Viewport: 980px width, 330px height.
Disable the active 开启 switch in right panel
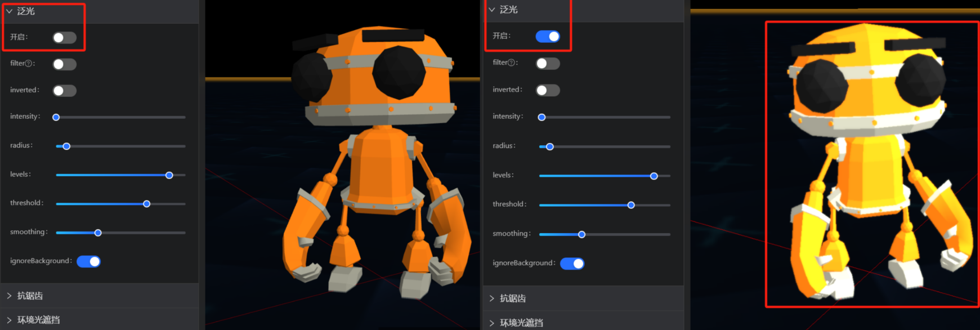[x=547, y=37]
